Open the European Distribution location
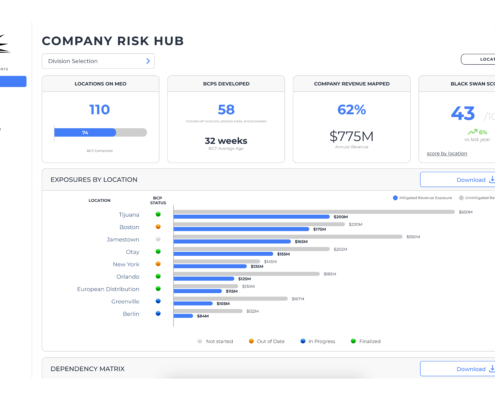This screenshot has width=495, height=400. point(108,289)
